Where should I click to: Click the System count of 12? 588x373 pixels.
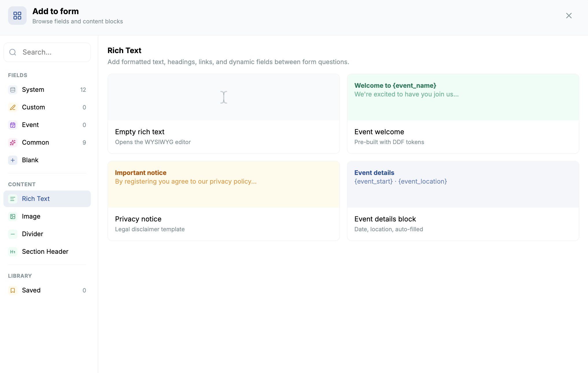coord(83,90)
